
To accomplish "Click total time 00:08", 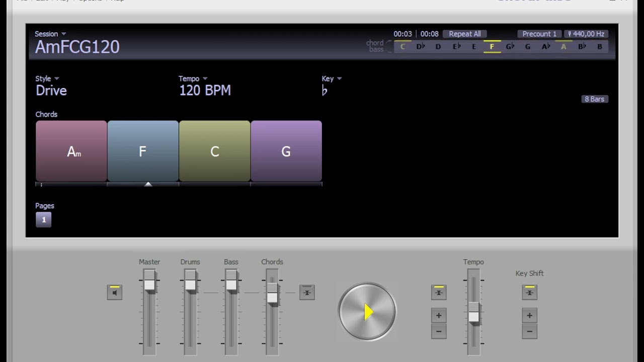I will click(x=429, y=34).
